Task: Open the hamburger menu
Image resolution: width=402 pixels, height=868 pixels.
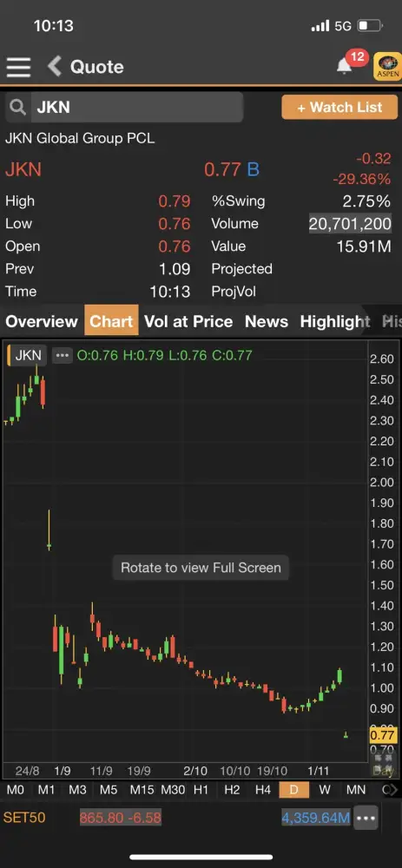Action: 18,67
